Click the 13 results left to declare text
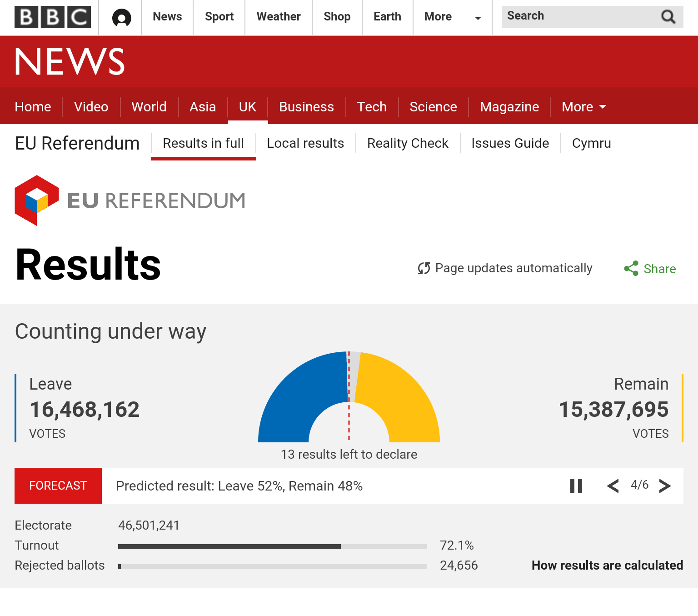 point(349,454)
